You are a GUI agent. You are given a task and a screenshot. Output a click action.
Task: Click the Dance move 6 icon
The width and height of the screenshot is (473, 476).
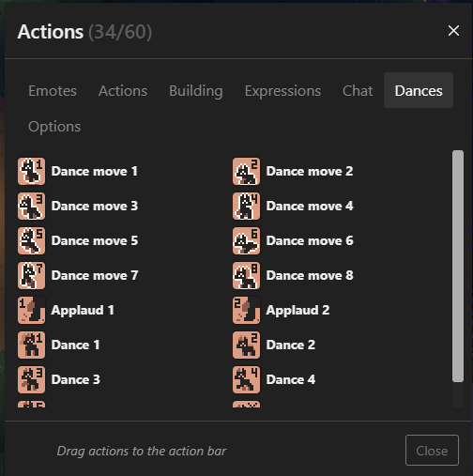tap(246, 240)
